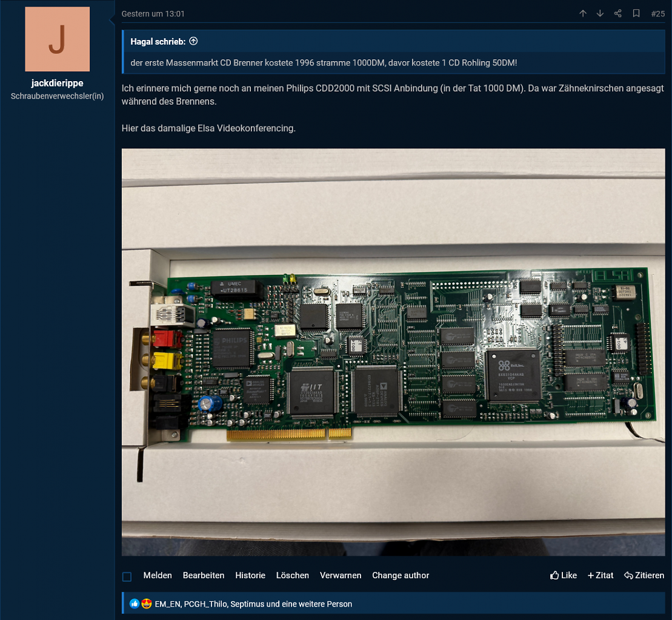This screenshot has width=672, height=620.
Task: Reply with quote using Zitieren
Action: (644, 575)
